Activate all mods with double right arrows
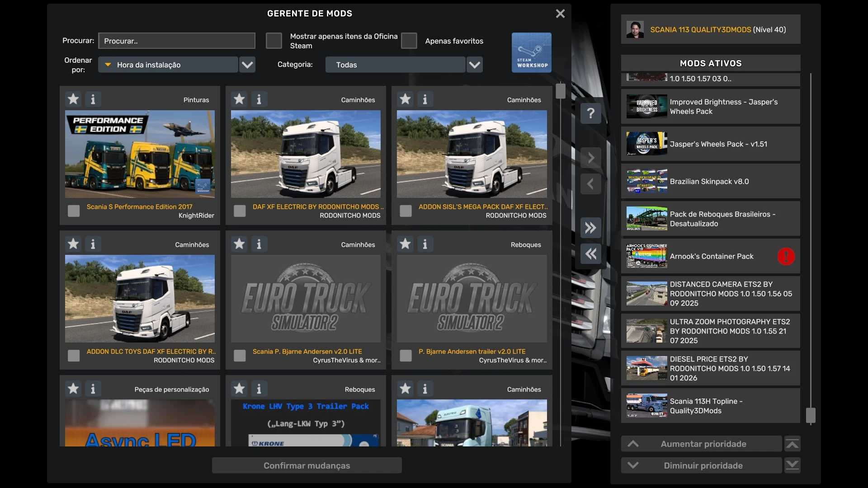 [590, 228]
